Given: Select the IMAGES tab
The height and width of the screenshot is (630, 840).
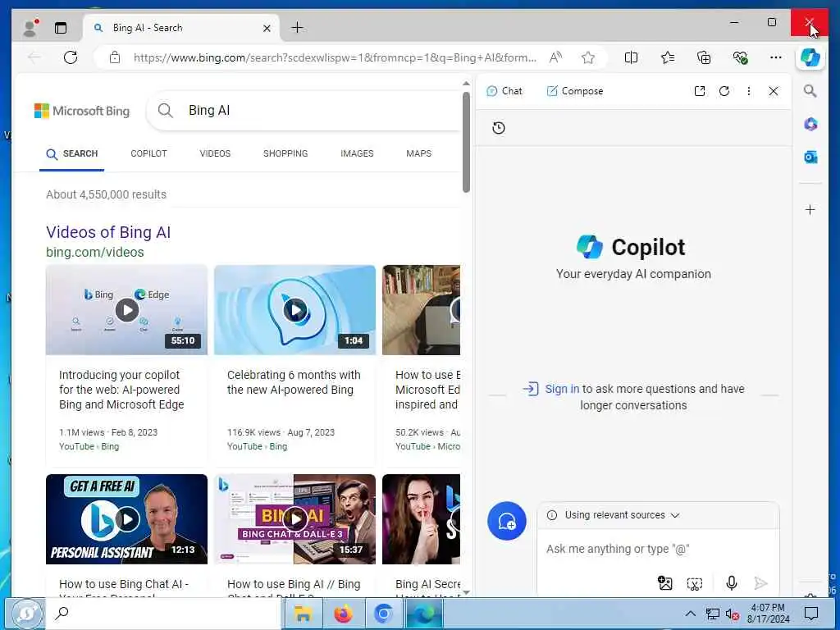Looking at the screenshot, I should click(x=357, y=153).
